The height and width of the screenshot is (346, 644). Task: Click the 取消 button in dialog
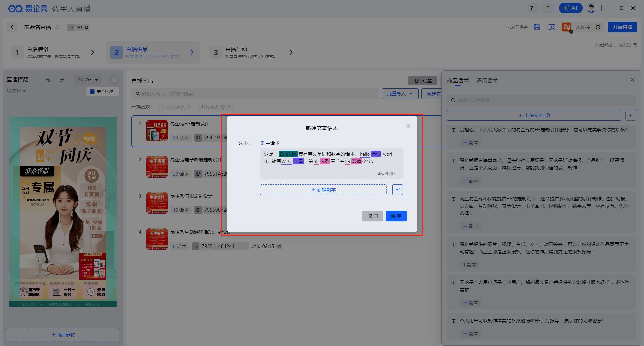click(372, 216)
